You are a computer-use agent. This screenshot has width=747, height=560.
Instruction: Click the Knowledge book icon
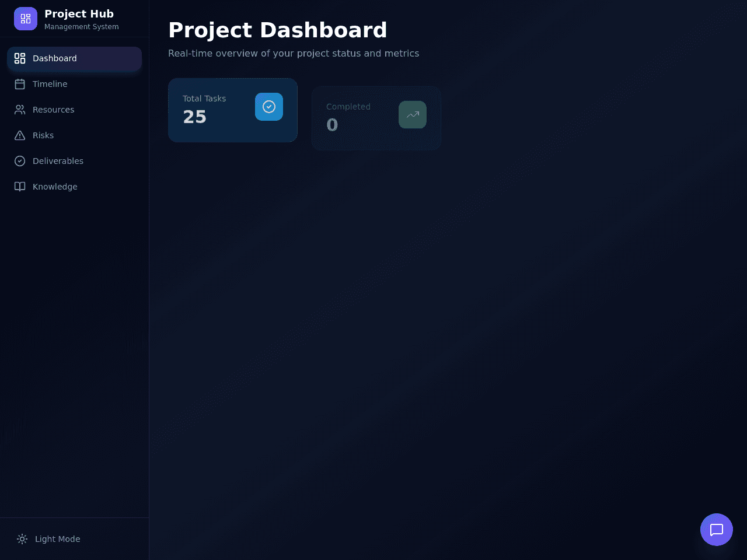pos(20,187)
